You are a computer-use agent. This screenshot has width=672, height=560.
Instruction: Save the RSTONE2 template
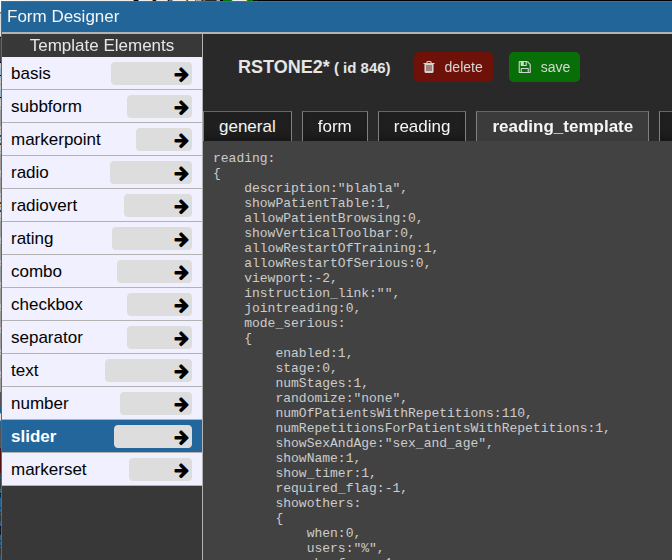point(544,67)
